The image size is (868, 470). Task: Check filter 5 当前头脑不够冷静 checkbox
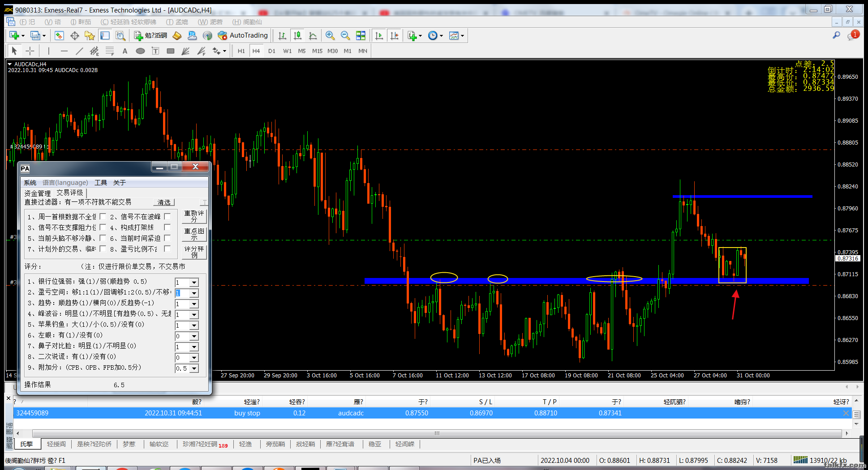(x=103, y=238)
